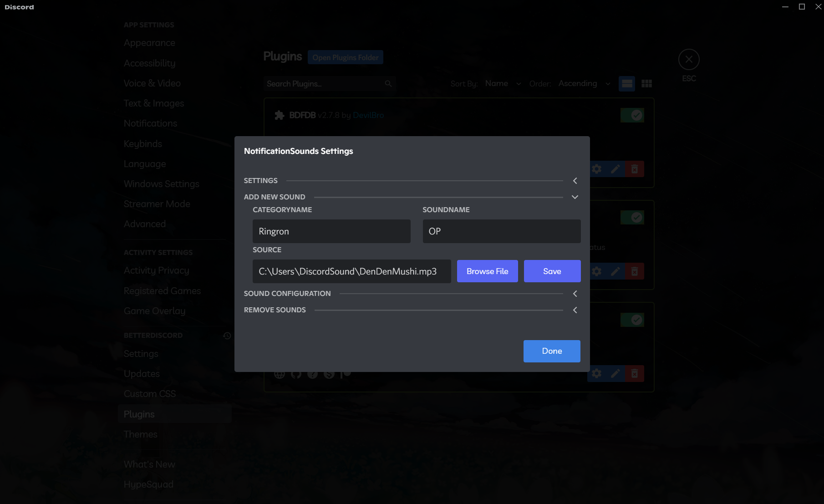Go to Voice & Video settings
This screenshot has height=504, width=824.
tap(152, 83)
